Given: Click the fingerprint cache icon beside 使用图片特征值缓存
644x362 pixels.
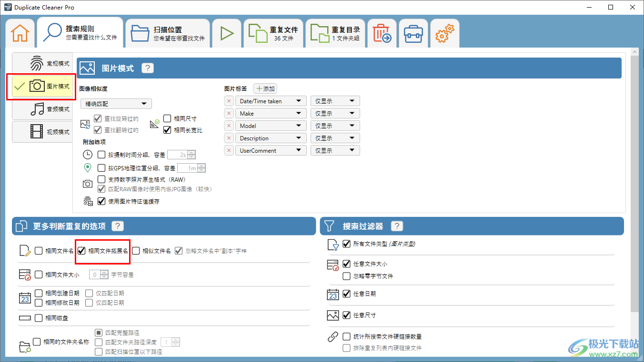Looking at the screenshot, I should (x=88, y=201).
